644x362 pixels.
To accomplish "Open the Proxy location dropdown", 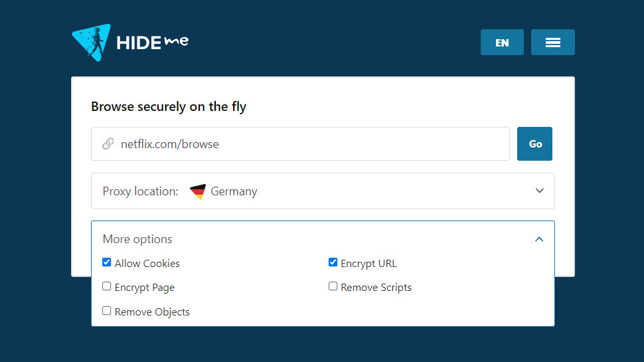I will (x=323, y=191).
